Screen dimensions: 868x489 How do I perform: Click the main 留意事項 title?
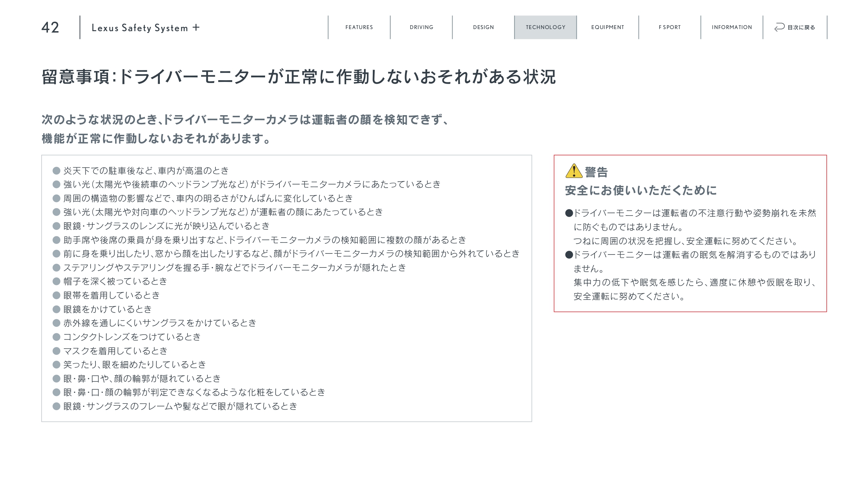coord(298,77)
